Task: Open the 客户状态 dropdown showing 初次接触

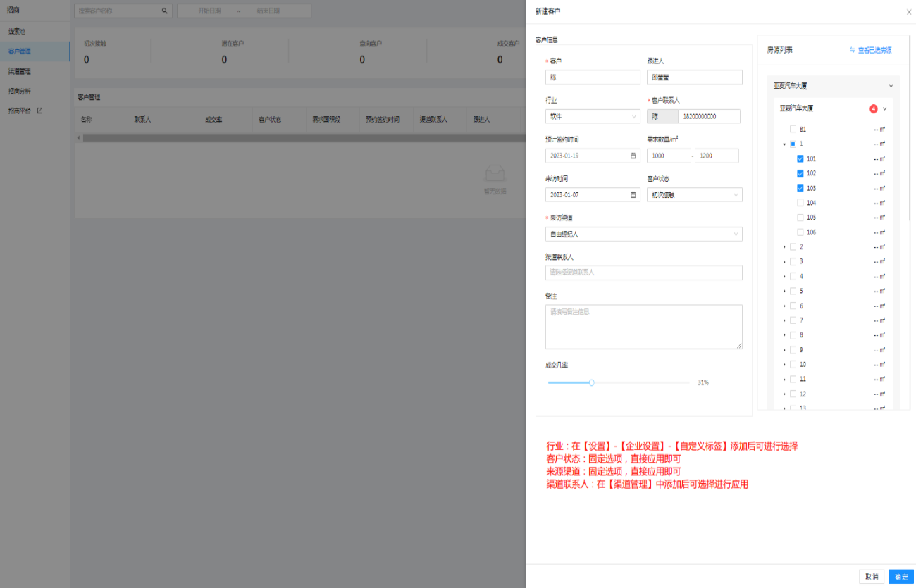Action: [695, 194]
